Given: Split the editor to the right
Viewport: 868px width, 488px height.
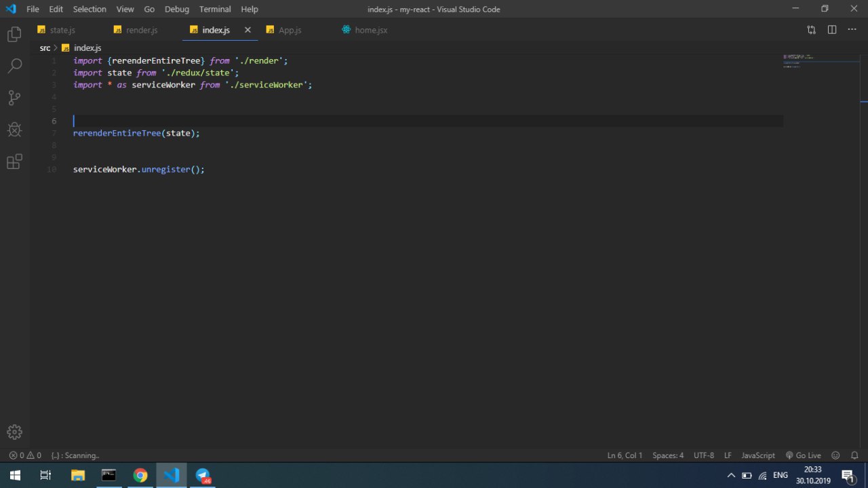Looking at the screenshot, I should (x=832, y=30).
